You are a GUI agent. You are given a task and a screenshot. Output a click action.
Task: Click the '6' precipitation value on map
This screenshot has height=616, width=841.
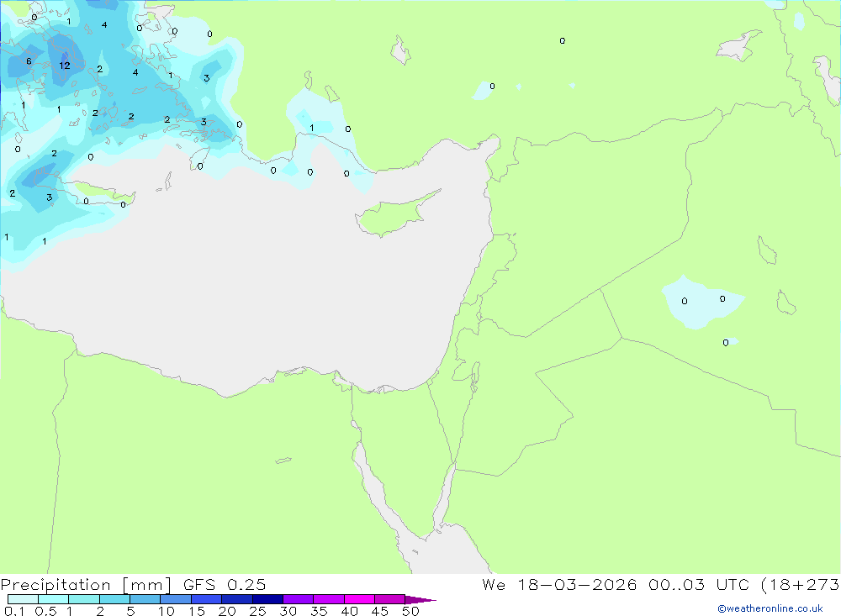(x=29, y=61)
